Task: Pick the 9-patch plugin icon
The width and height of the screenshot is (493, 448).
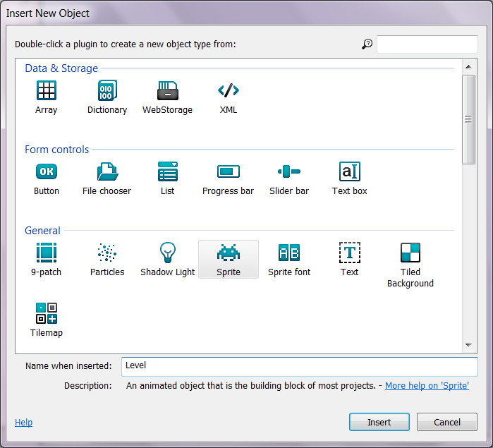Action: pos(47,253)
